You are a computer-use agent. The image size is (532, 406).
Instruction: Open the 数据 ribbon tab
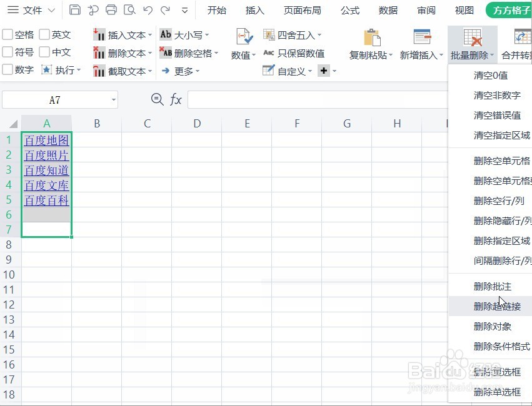coord(388,10)
